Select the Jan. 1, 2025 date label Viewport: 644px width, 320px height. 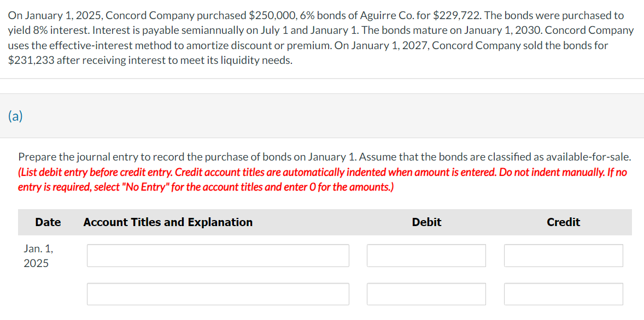(38, 255)
